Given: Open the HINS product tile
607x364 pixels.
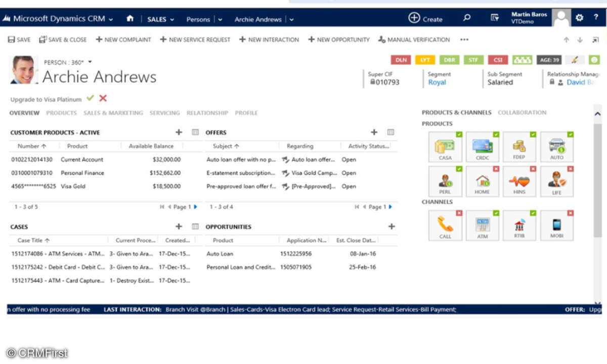Looking at the screenshot, I should coord(519,181).
